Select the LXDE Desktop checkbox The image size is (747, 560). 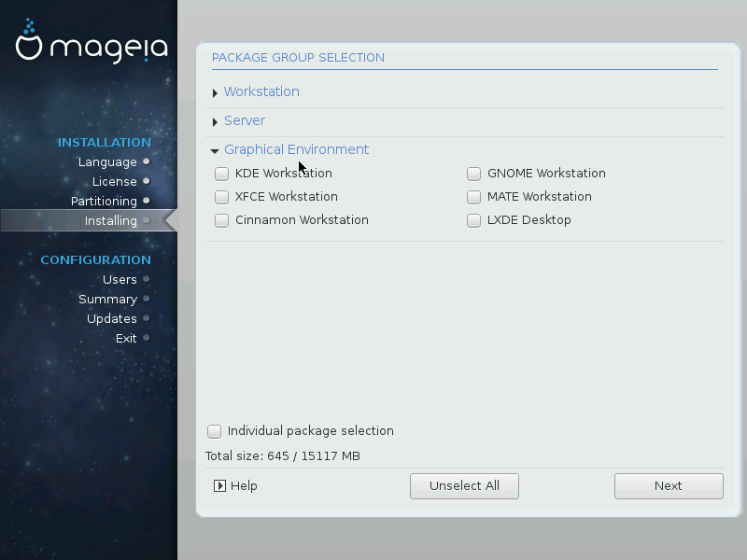473,220
